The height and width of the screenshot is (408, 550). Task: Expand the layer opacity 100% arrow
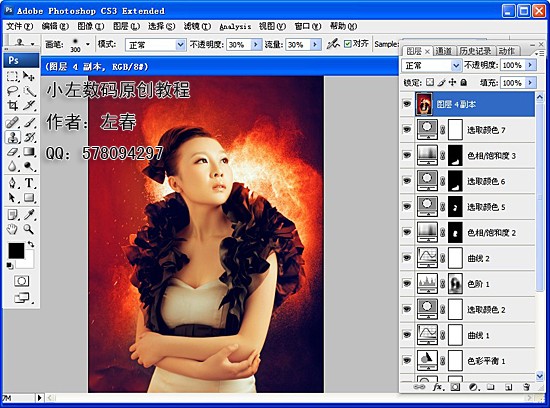(x=530, y=65)
